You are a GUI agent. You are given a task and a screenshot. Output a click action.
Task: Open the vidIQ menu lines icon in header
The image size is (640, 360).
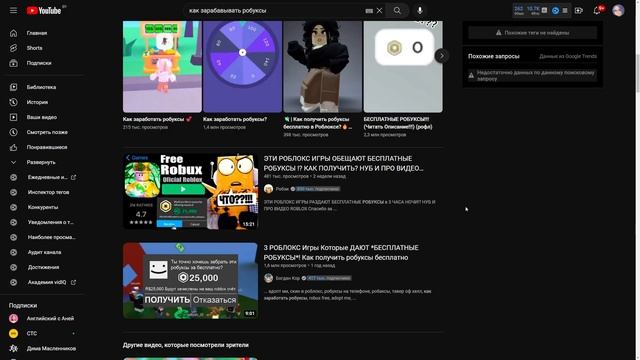click(565, 11)
